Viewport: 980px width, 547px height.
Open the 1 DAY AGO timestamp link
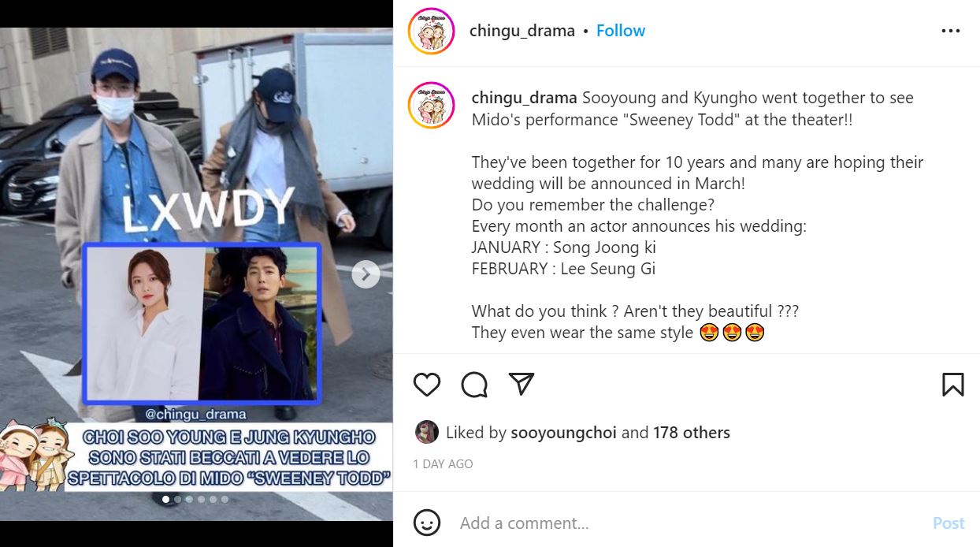[x=444, y=464]
